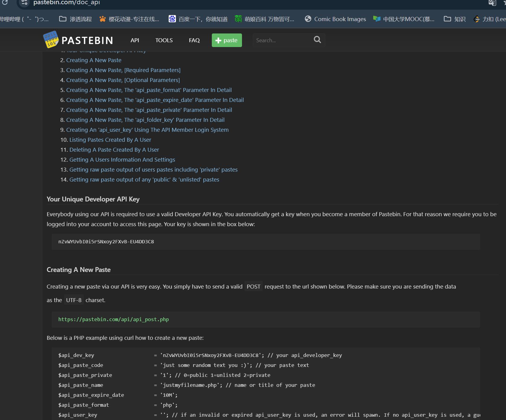The height and width of the screenshot is (420, 506).
Task: Go to 'Creating A New Paste' link
Action: click(x=94, y=60)
